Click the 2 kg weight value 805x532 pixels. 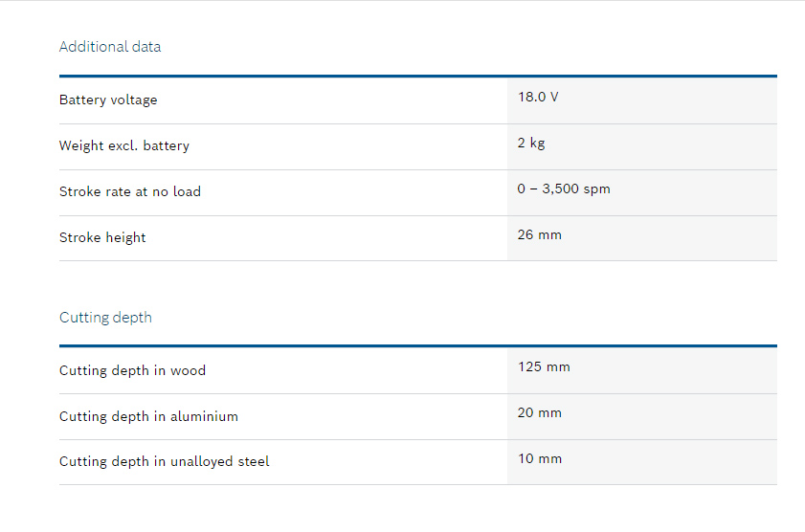(x=531, y=144)
